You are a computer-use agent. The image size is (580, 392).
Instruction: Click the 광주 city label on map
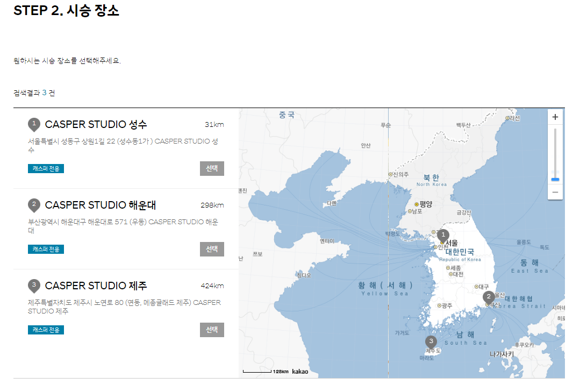click(x=447, y=306)
